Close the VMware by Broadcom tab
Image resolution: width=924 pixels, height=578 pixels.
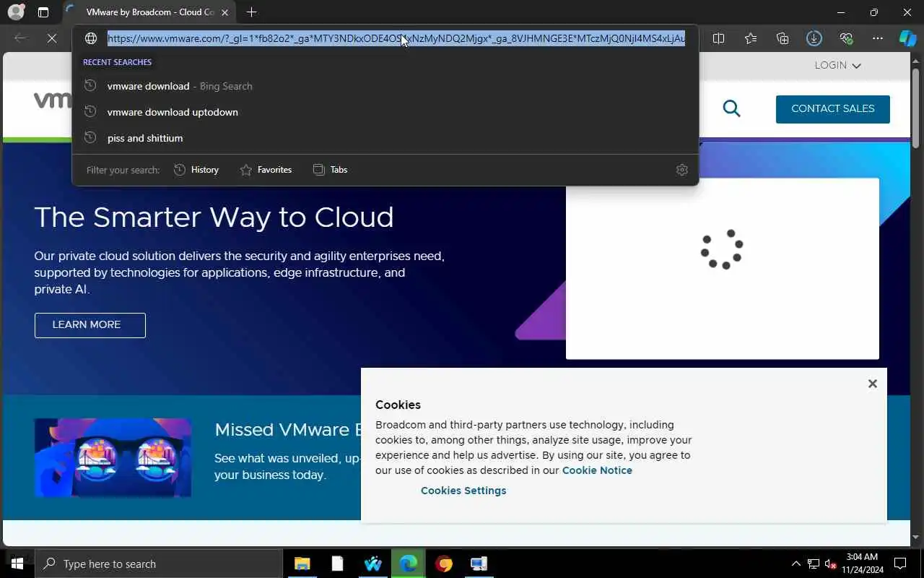(x=225, y=12)
